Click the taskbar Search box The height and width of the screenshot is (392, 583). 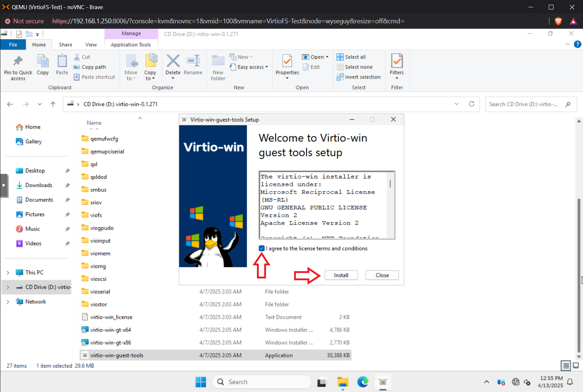(262, 382)
